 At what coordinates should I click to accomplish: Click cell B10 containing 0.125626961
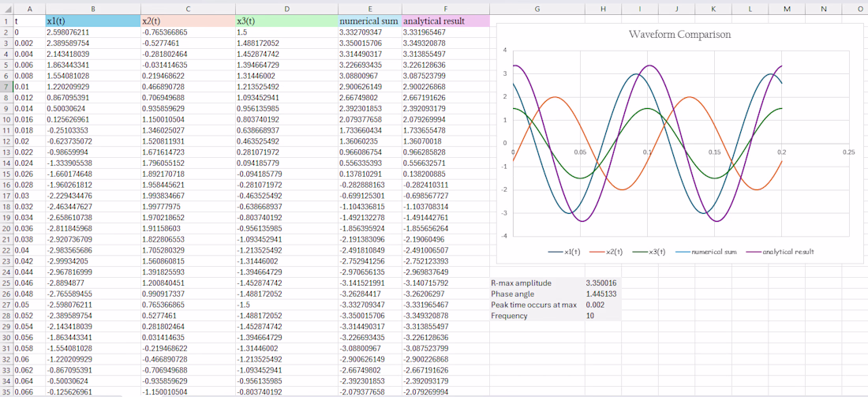(x=92, y=120)
